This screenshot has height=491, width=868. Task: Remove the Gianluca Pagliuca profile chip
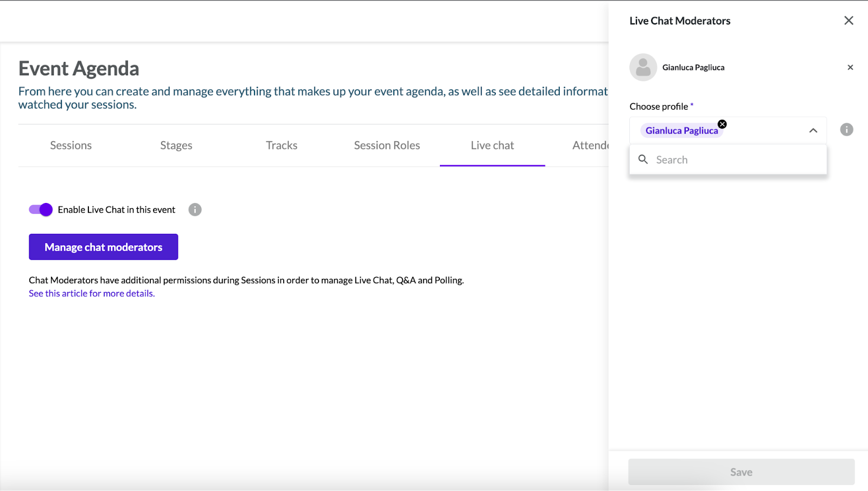pyautogui.click(x=722, y=124)
